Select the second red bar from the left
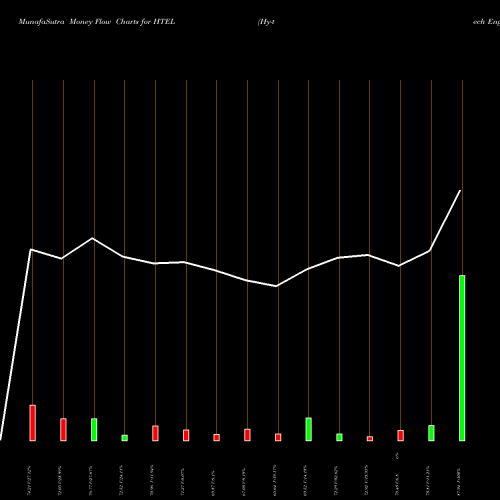 pyautogui.click(x=63, y=430)
